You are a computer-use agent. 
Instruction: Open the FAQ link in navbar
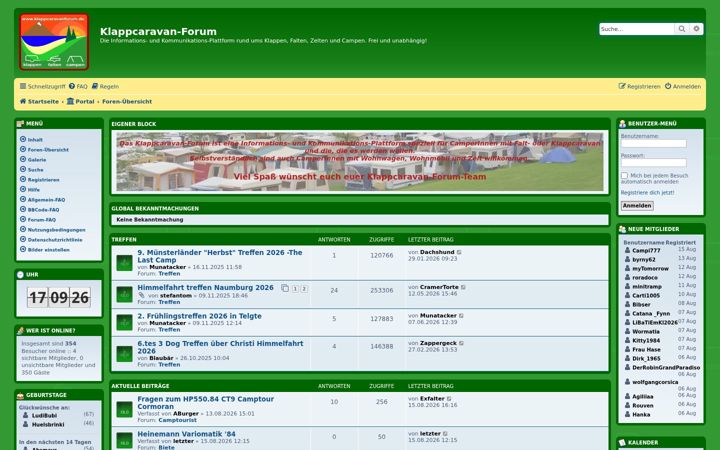(x=78, y=86)
